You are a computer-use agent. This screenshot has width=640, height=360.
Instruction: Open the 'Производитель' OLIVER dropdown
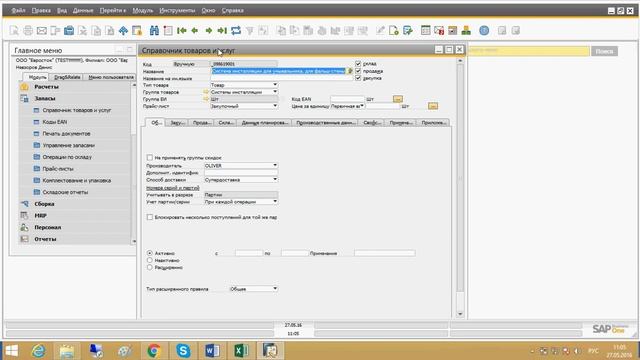275,165
